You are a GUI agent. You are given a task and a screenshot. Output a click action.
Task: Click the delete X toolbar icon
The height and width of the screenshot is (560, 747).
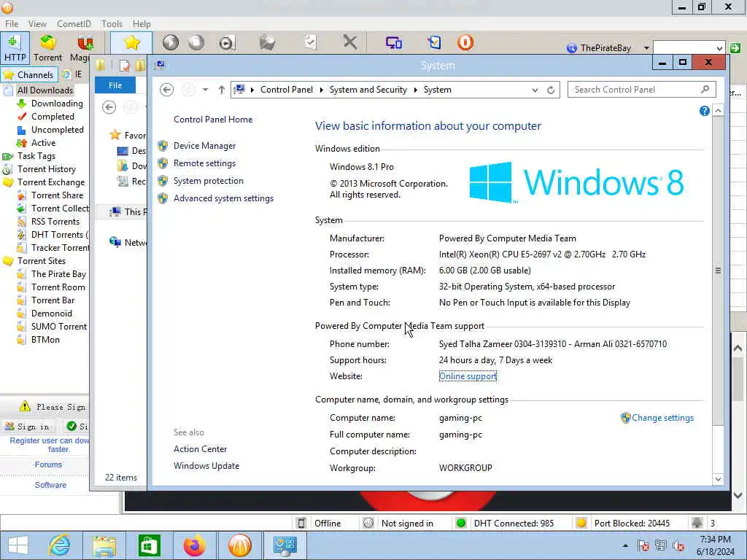click(350, 42)
